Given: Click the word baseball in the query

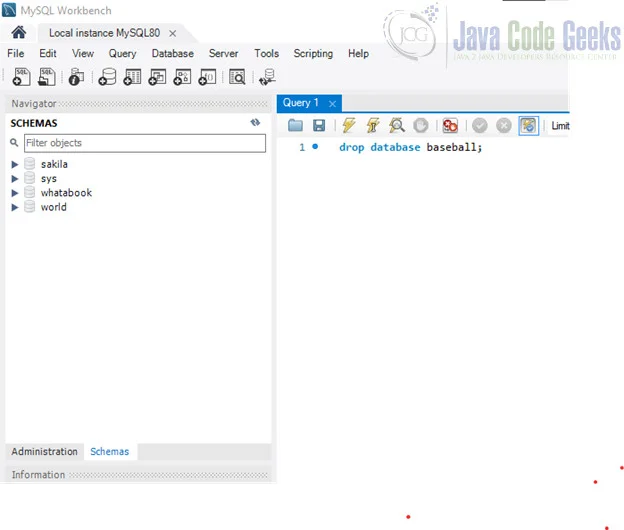Looking at the screenshot, I should pos(451,147).
